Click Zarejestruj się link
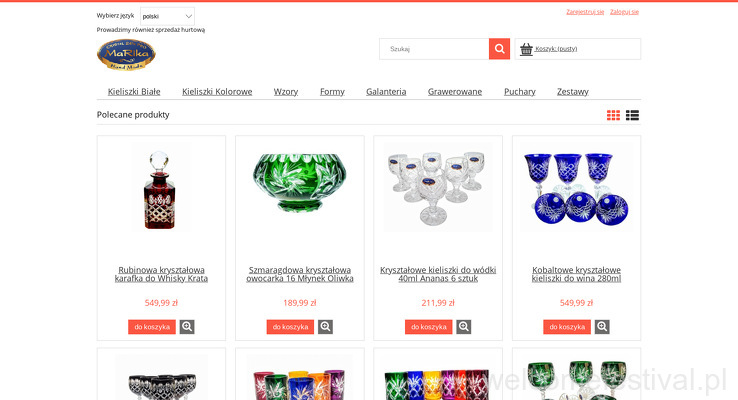This screenshot has height=400, width=738. pyautogui.click(x=585, y=12)
